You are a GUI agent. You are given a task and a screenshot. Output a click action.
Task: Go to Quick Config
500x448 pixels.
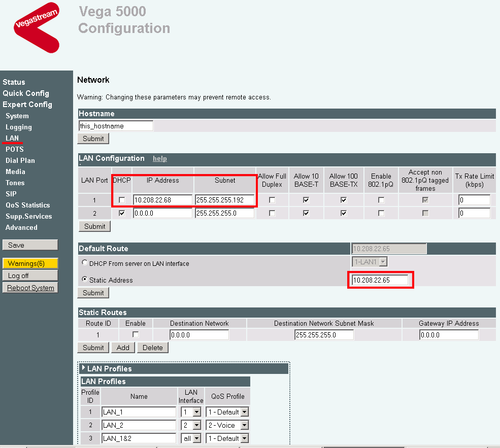tap(26, 93)
